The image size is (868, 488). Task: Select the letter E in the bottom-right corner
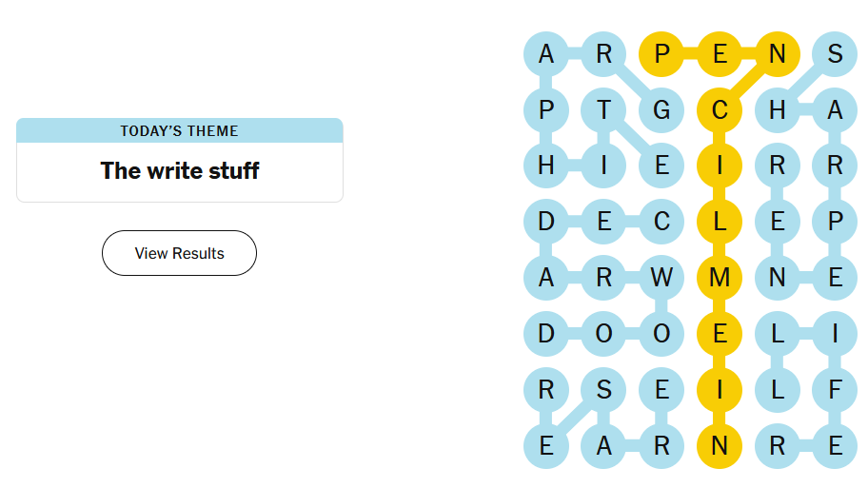835,445
